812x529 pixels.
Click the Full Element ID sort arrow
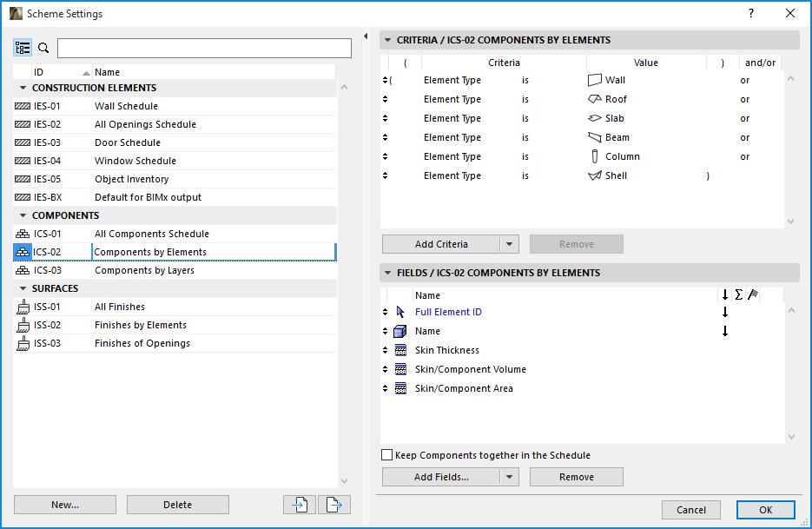725,313
